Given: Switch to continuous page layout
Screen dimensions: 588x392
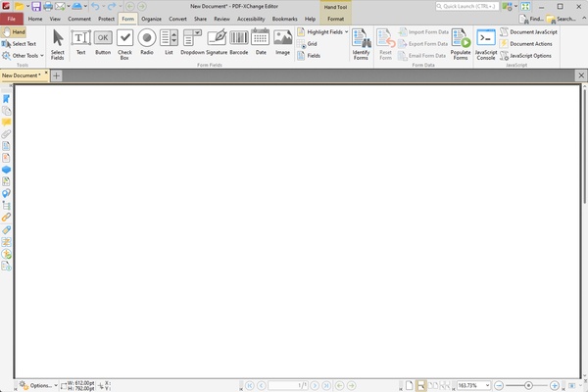Looking at the screenshot, I should click(x=420, y=385).
